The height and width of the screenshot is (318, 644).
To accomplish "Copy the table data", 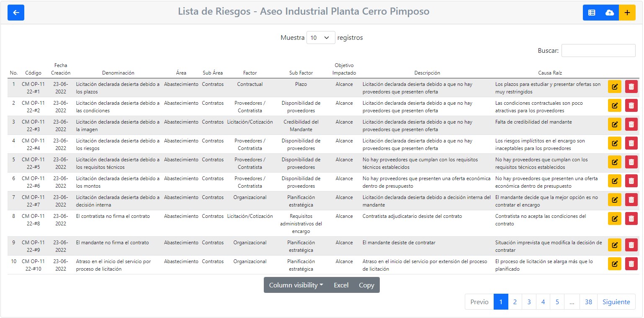I will pyautogui.click(x=366, y=285).
